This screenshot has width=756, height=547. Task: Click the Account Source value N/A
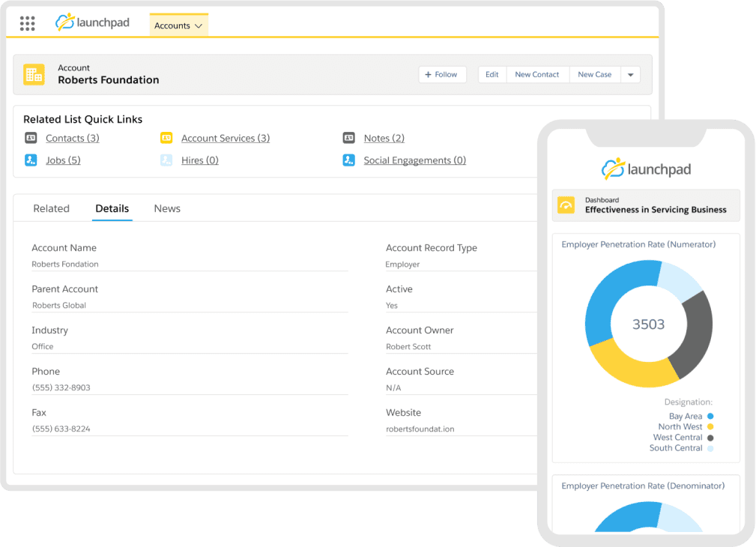coord(393,388)
